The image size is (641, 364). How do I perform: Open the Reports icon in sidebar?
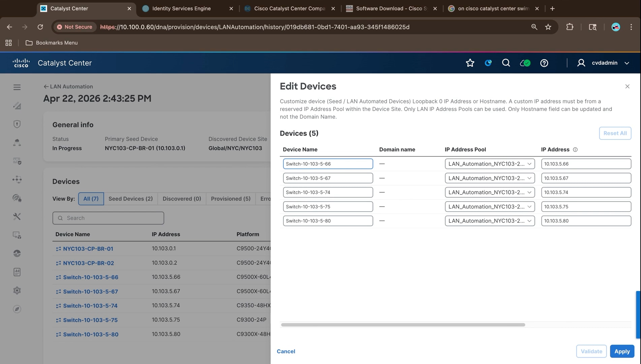pyautogui.click(x=17, y=272)
